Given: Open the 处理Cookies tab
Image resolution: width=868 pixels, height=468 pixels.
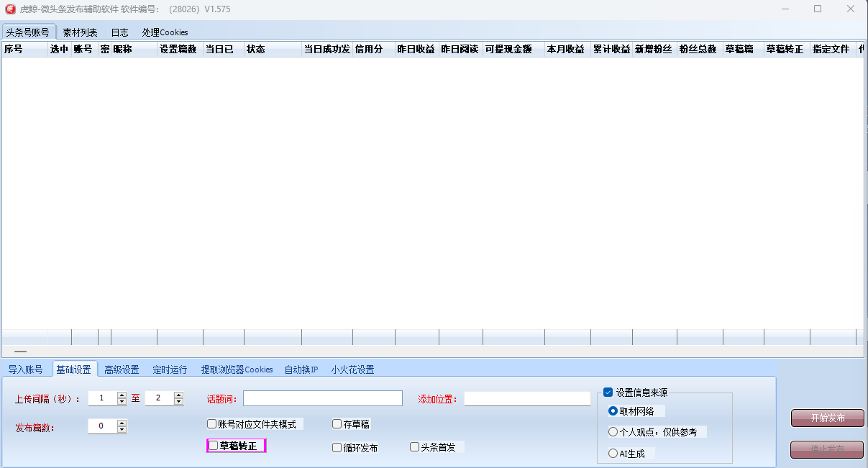Looking at the screenshot, I should click(x=165, y=32).
